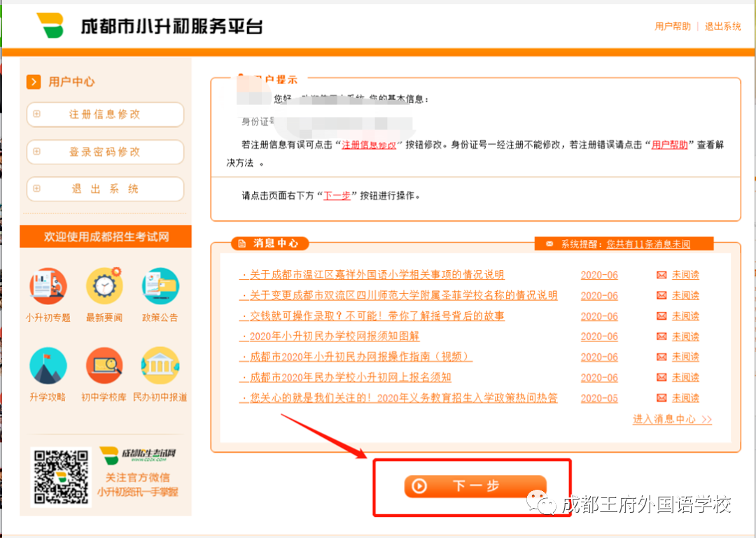Click plus icon on 登录密码修改 button
This screenshot has width=756, height=538.
coord(36,151)
